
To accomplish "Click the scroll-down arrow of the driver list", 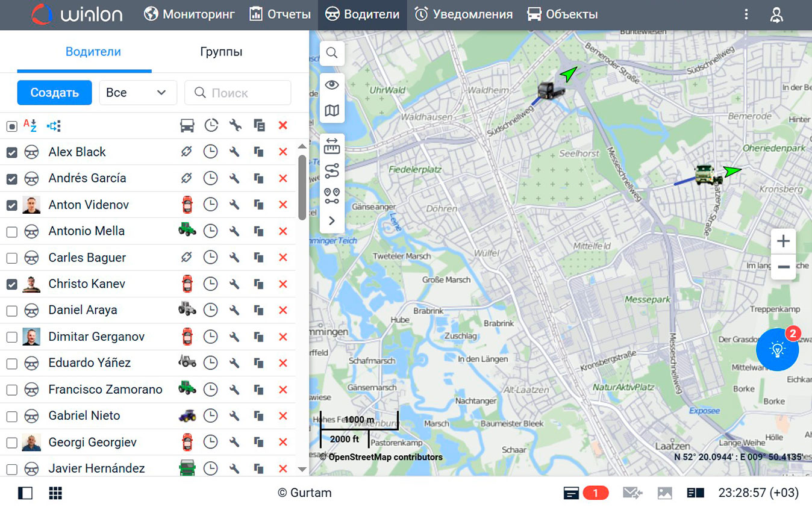I will [x=302, y=470].
